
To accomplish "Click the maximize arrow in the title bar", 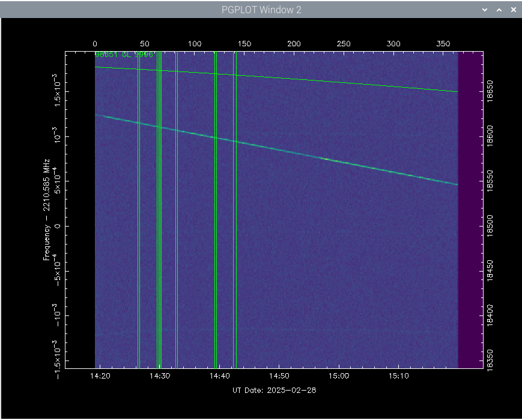I will (499, 10).
